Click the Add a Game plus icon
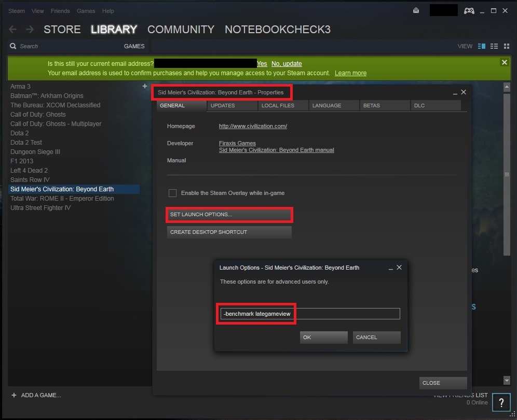The image size is (517, 420). (14, 395)
